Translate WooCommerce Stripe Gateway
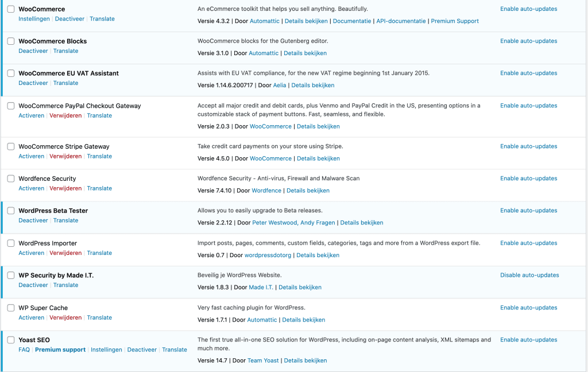 tap(99, 156)
